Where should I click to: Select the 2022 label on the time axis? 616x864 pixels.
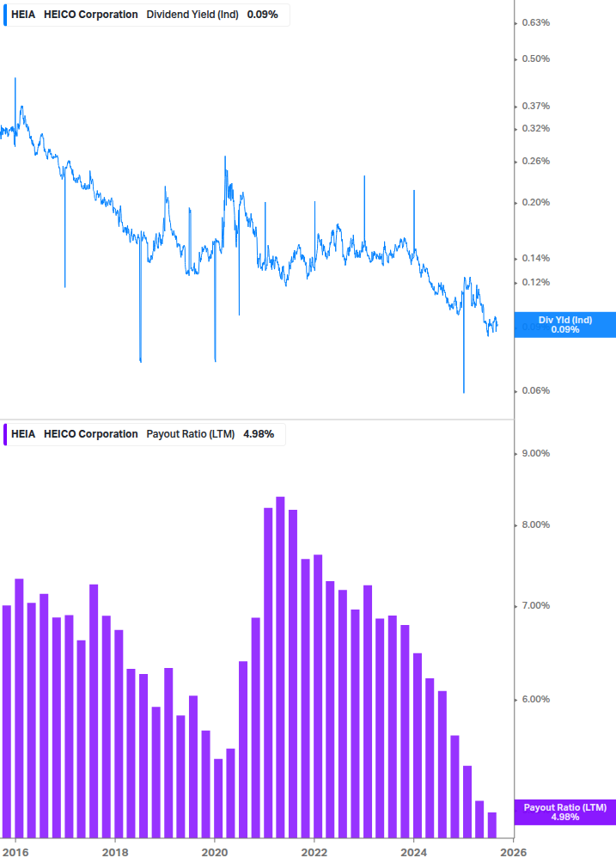point(314,853)
